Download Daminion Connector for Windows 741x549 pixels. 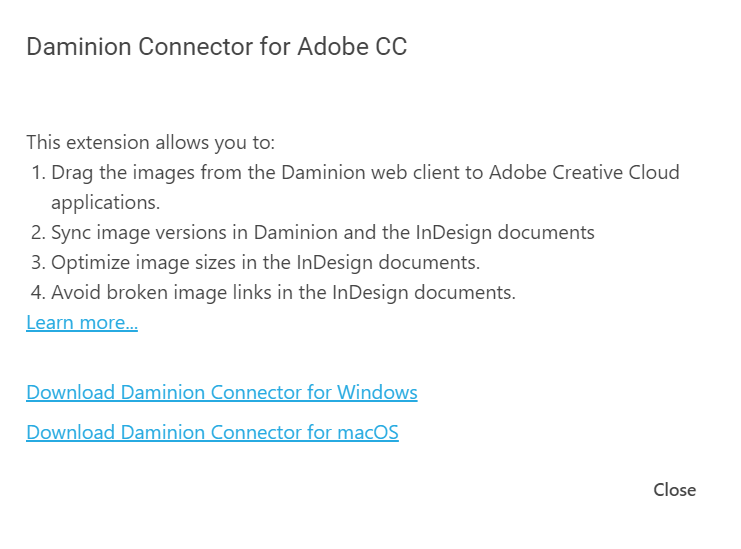(x=222, y=392)
